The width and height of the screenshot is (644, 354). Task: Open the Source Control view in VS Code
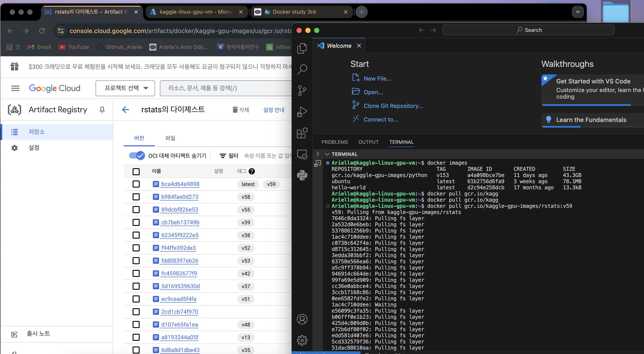pyautogui.click(x=302, y=91)
